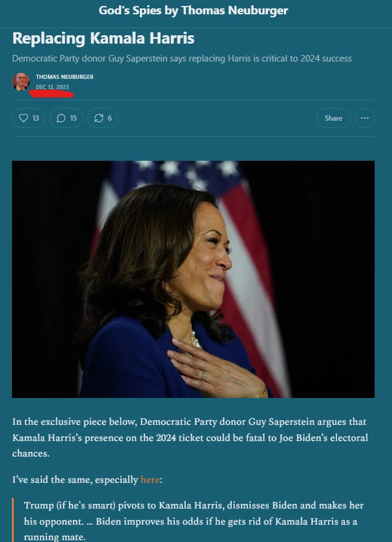Image resolution: width=392 pixels, height=542 pixels.
Task: Click the red scribble under the date
Action: pos(51,94)
